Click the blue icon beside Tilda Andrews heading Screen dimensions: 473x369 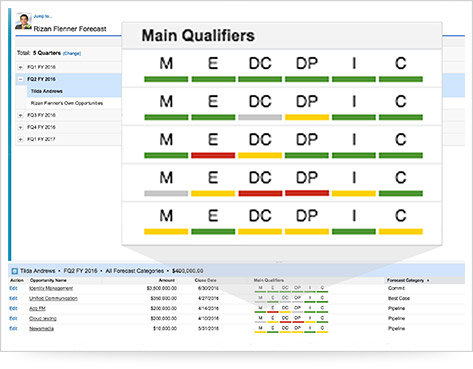tap(15, 271)
